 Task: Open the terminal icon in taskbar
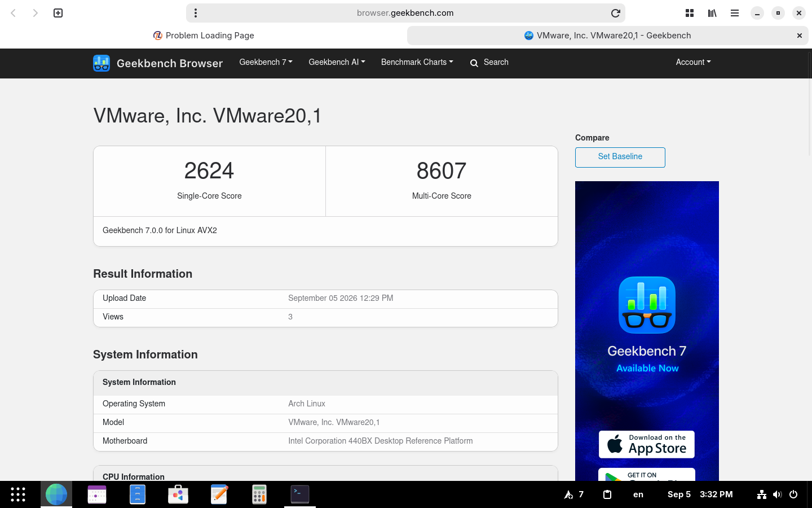point(300,494)
